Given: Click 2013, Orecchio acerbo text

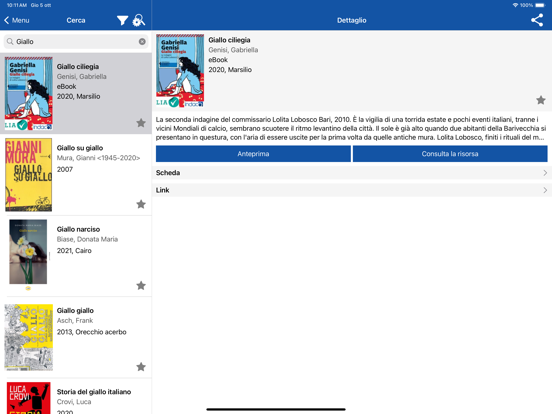Looking at the screenshot, I should point(92,332).
